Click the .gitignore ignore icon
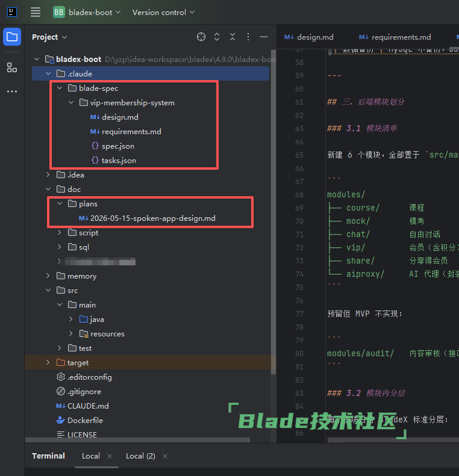The width and height of the screenshot is (459, 476). (61, 391)
